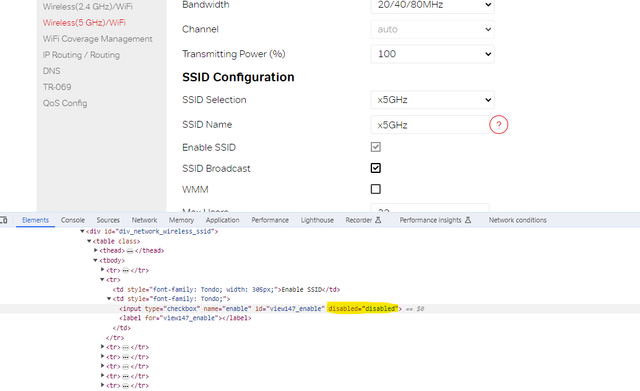
Task: Expand the thead node
Action: tap(96, 251)
